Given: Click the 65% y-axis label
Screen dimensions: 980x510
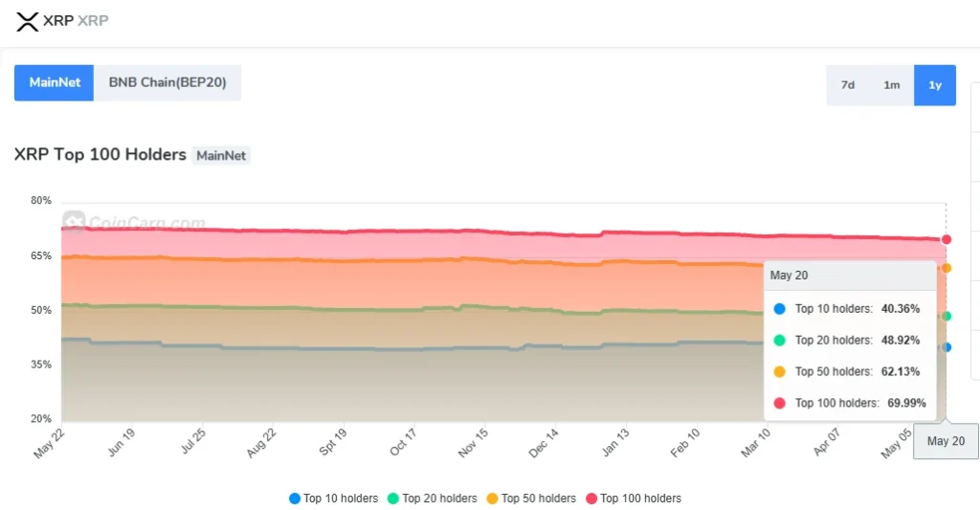Looking at the screenshot, I should coord(41,255).
